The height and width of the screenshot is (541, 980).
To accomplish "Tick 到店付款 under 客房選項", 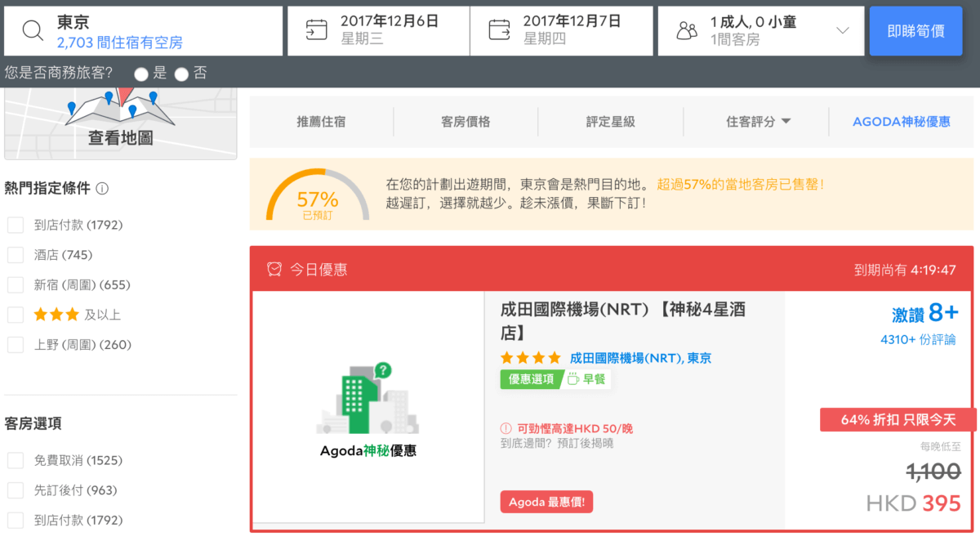I will [x=16, y=520].
